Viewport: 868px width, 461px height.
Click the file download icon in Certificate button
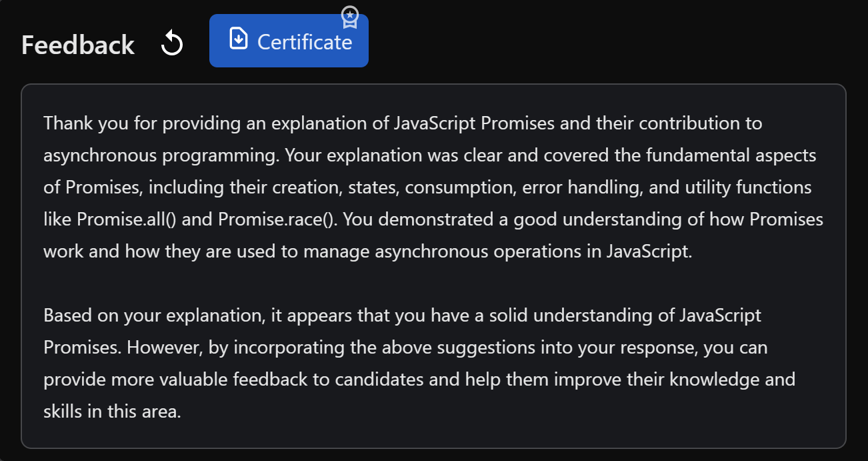point(237,39)
